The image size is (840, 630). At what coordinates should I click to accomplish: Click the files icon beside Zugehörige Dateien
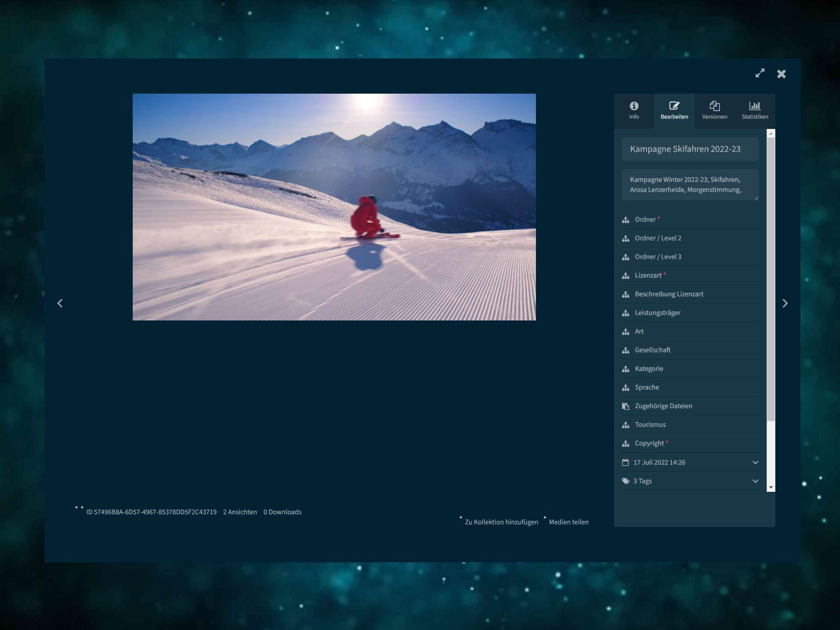[x=625, y=406]
